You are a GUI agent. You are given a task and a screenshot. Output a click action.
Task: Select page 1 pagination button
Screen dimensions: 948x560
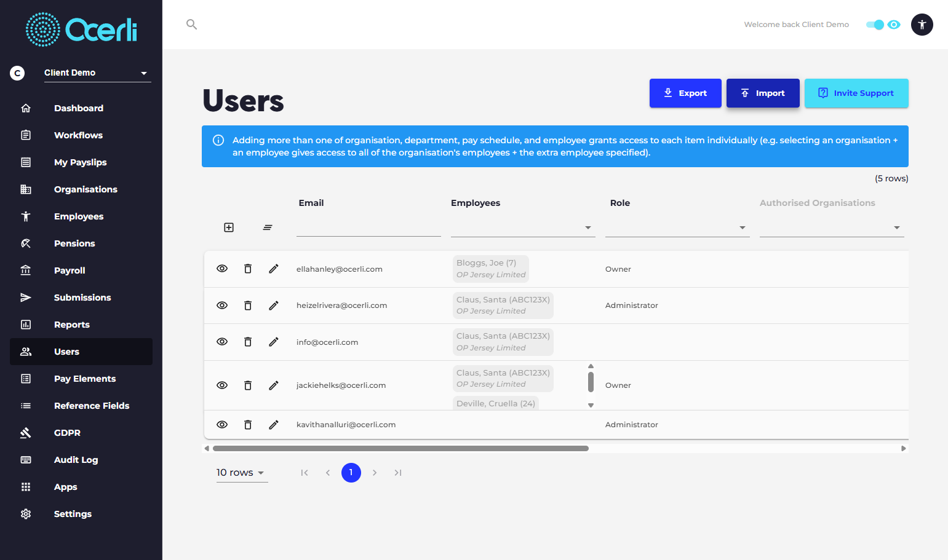point(351,473)
